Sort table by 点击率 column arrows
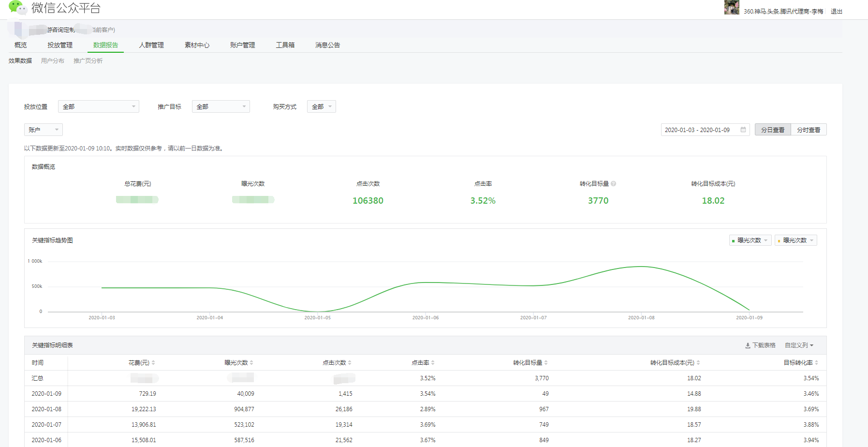Screen dimensions: 868x447 [x=433, y=363]
